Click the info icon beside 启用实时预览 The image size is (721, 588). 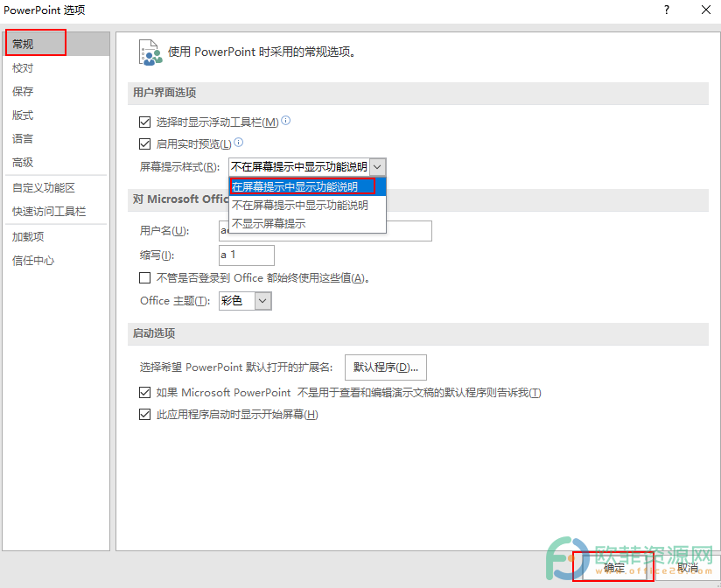point(238,142)
